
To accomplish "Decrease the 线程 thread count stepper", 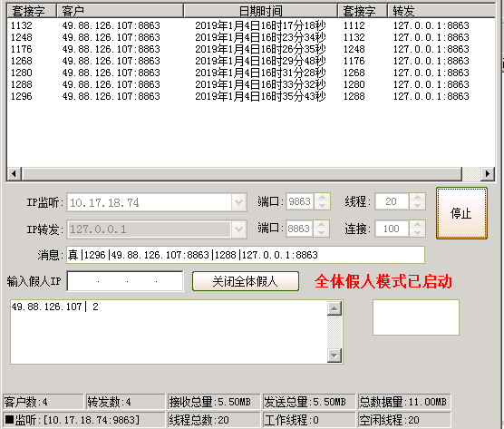I will [418, 206].
